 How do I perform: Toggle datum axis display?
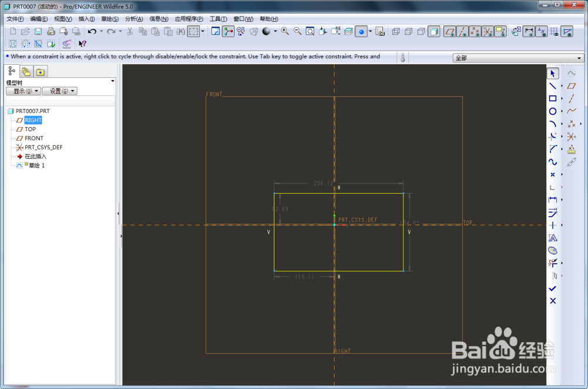pos(462,32)
